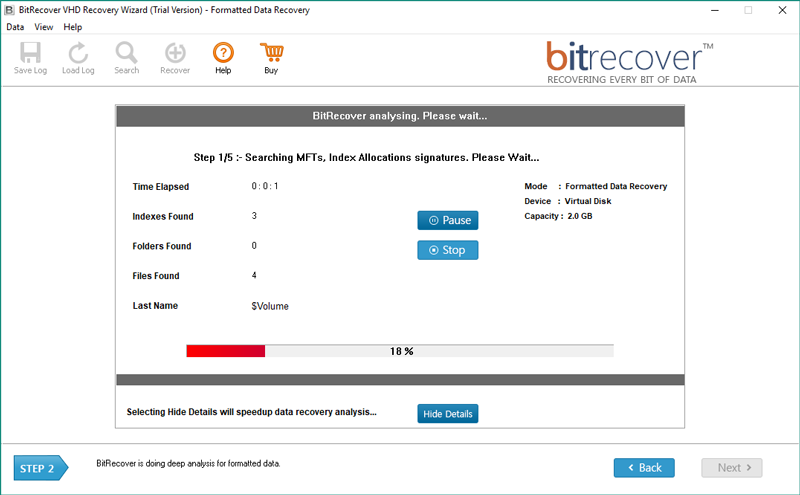Click the "doing deep analysis" status text

188,463
